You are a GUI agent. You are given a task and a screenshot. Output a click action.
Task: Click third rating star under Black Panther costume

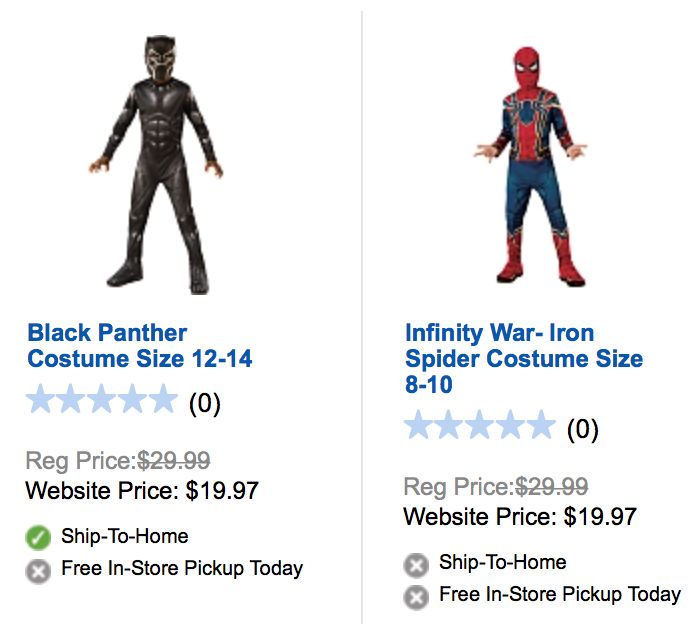(x=101, y=401)
